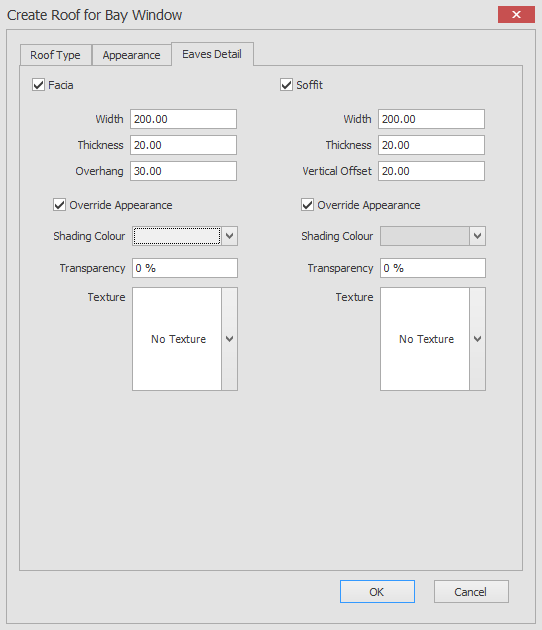Click the Facia Transparency field
Viewport: 542px width, 630px height.
pyautogui.click(x=185, y=268)
